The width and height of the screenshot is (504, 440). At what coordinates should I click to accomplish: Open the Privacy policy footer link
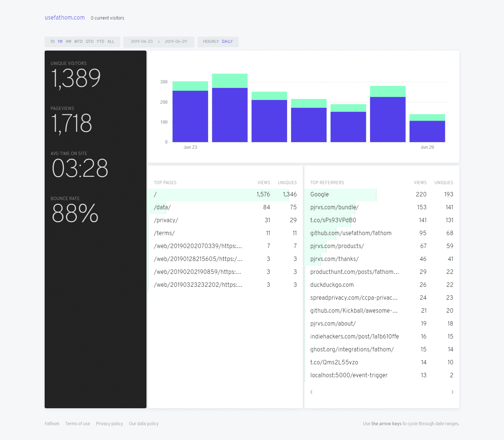pyautogui.click(x=109, y=423)
